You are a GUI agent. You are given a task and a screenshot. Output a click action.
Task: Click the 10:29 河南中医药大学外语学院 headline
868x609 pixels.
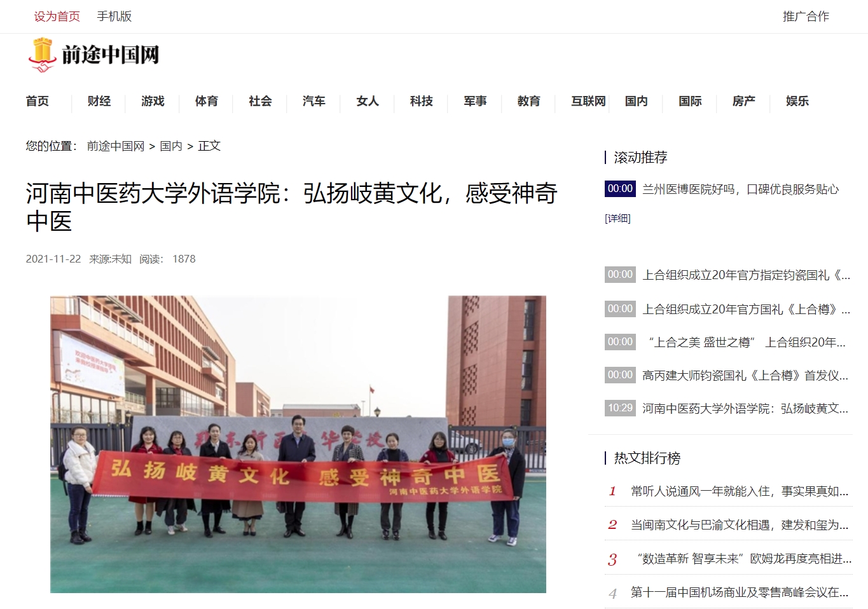click(745, 409)
